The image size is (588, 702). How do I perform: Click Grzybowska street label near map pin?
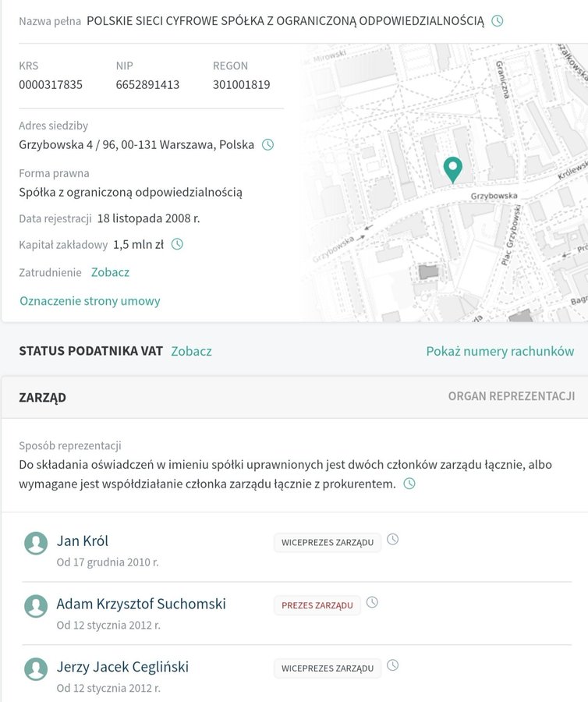(x=494, y=196)
